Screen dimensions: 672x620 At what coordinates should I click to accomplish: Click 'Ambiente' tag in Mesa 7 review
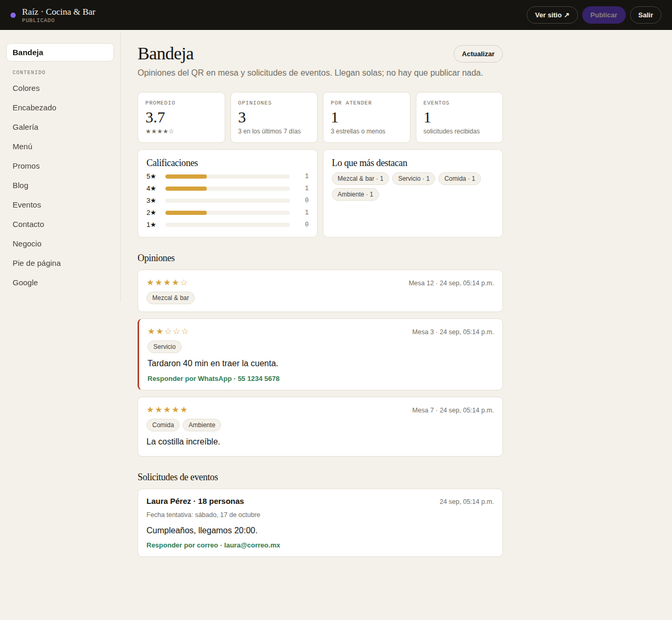[x=202, y=425]
